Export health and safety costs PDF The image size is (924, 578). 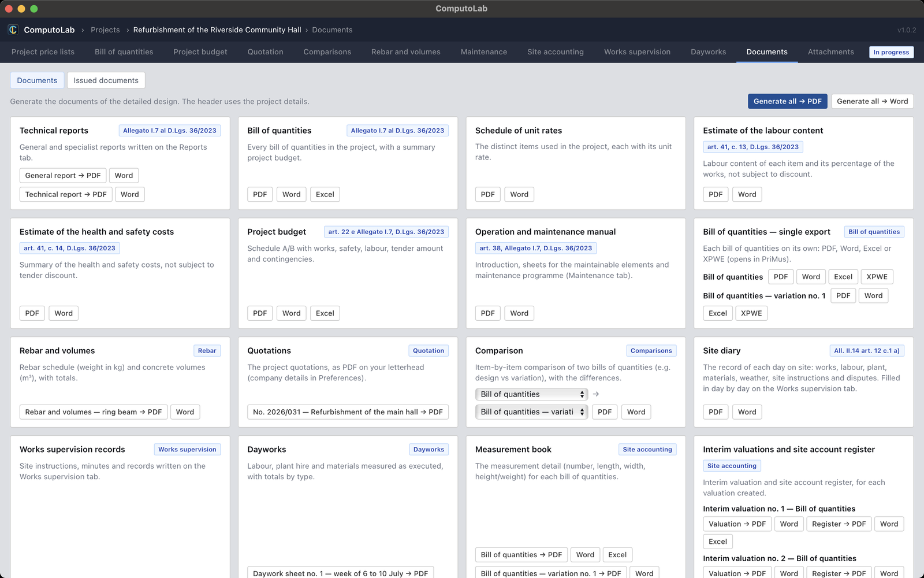pyautogui.click(x=32, y=313)
